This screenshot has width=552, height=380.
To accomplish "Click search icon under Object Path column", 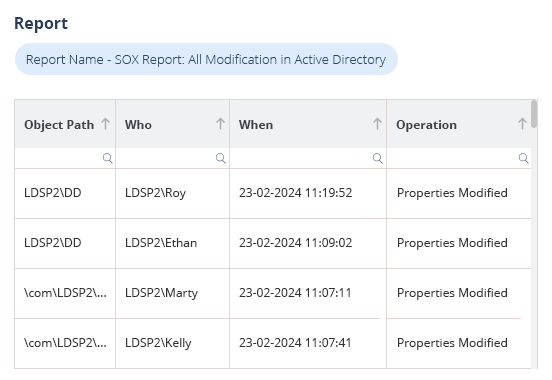I will coord(108,158).
